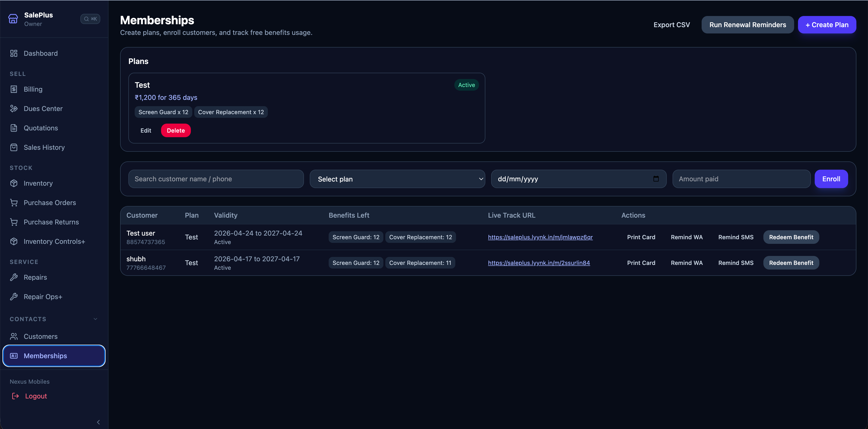Select the Repairs wrench icon

coord(14,277)
